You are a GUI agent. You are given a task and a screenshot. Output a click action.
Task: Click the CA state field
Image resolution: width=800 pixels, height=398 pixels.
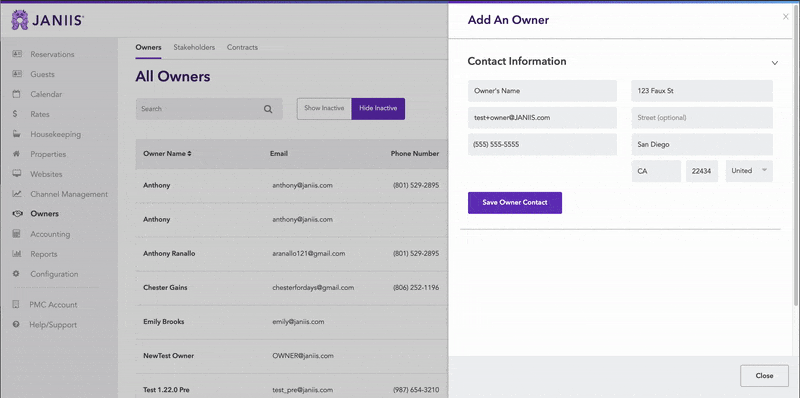tap(656, 171)
